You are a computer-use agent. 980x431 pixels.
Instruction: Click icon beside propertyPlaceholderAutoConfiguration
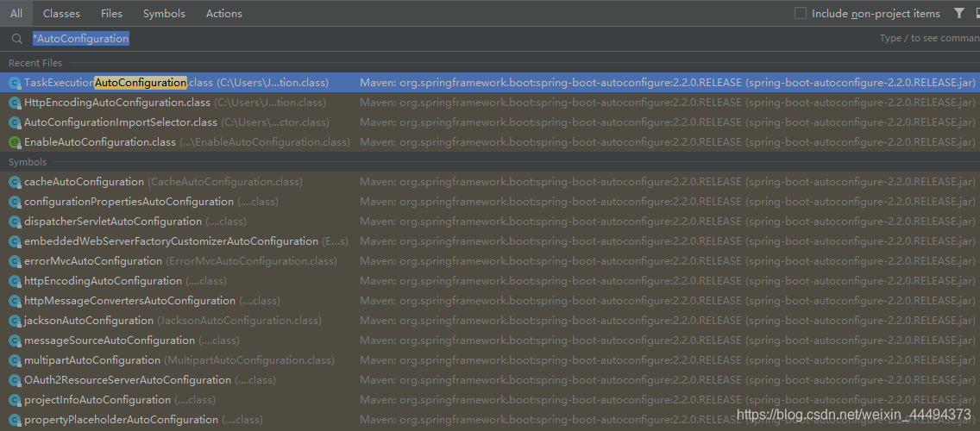(15, 420)
